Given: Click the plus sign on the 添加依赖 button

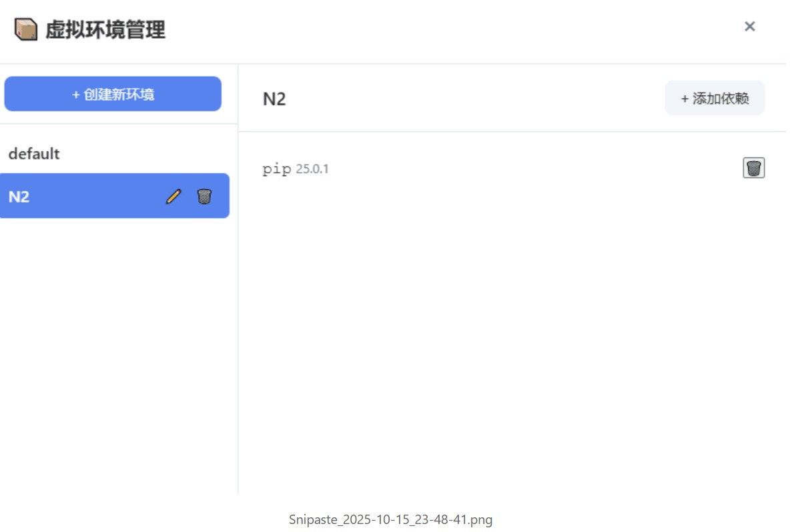Looking at the screenshot, I should point(684,98).
